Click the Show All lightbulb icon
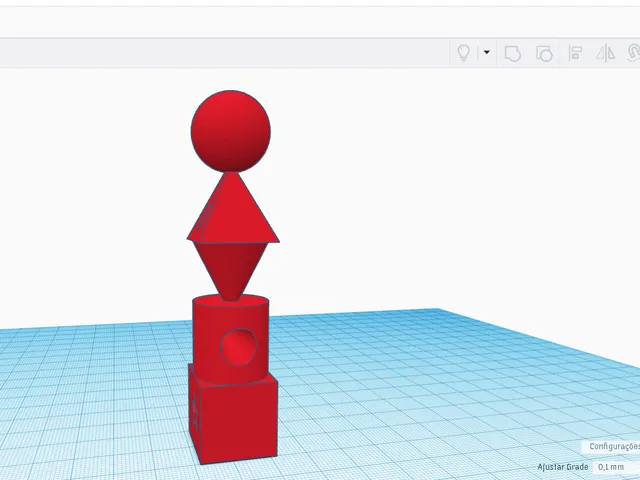 click(x=463, y=53)
